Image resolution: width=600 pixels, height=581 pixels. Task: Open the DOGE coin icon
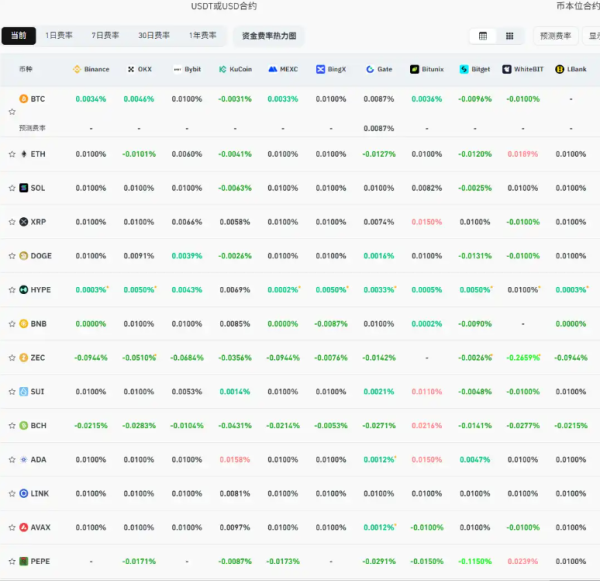coord(24,256)
